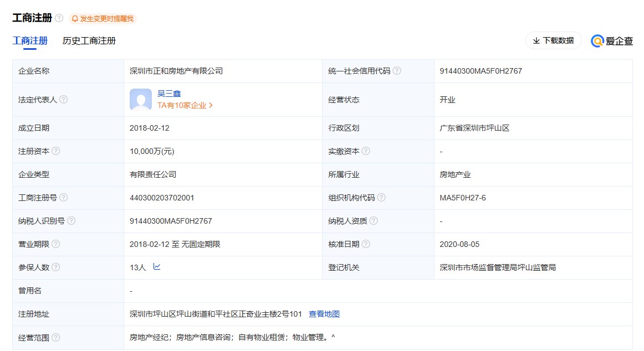This screenshot has height=351, width=644.
Task: Open legal representative 吴三鑫 avatar
Action: (x=141, y=100)
